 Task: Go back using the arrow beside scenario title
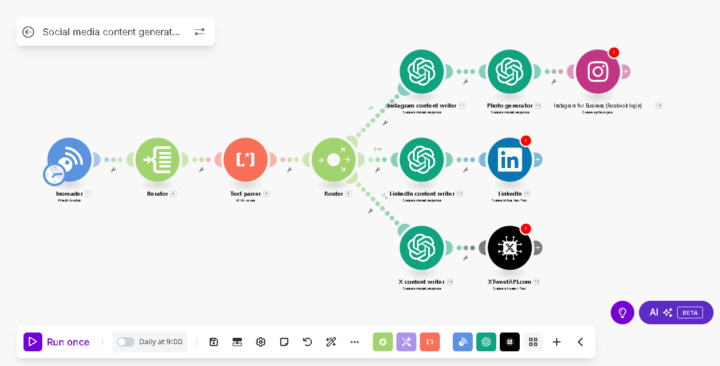[28, 32]
